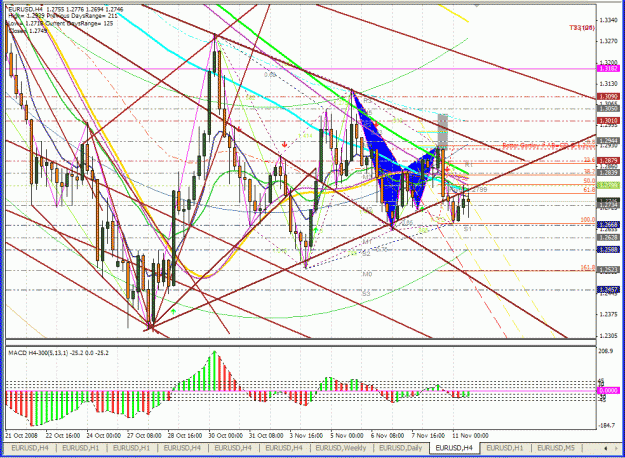
Task: Click the chart shift triangle marker at top
Action: tap(476, 6)
